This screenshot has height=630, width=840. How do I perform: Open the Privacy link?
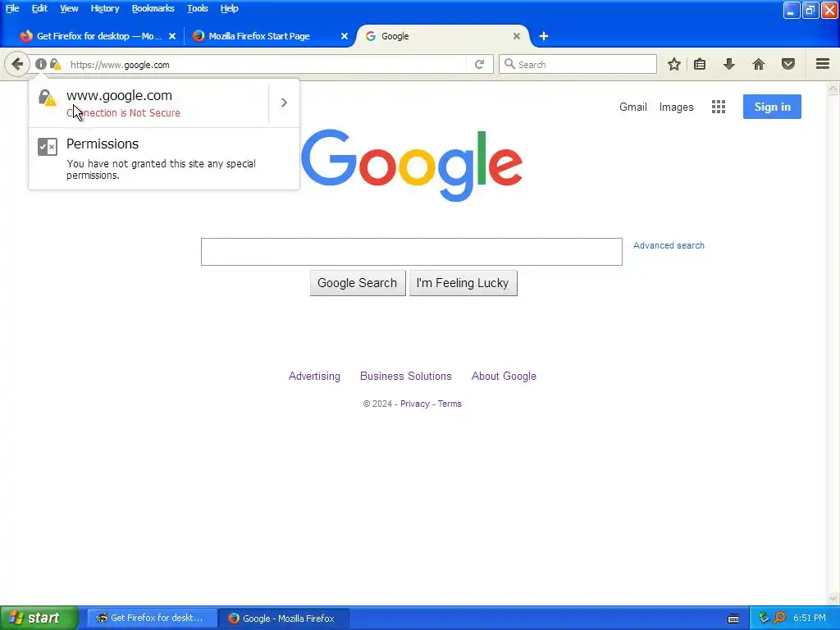pyautogui.click(x=414, y=404)
